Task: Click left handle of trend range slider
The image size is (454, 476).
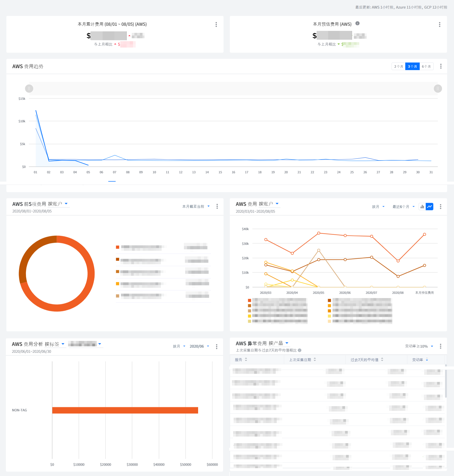Action: pyautogui.click(x=29, y=88)
